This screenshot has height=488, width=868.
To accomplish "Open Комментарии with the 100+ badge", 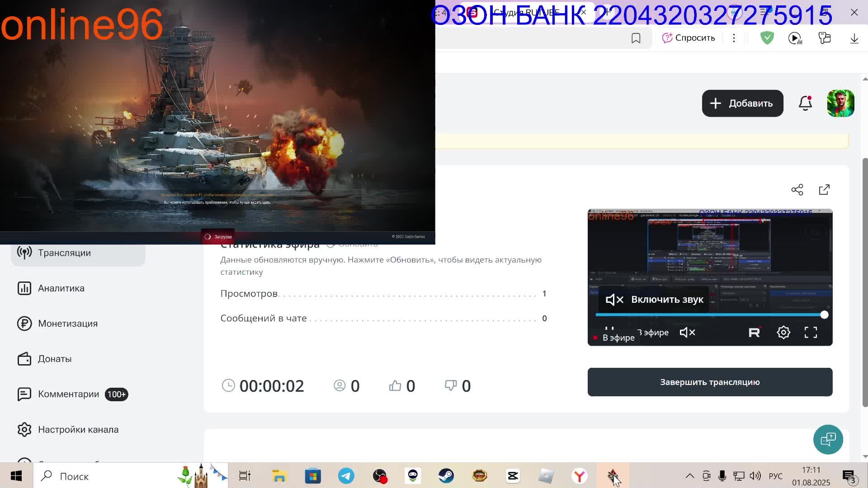I will click(x=69, y=394).
